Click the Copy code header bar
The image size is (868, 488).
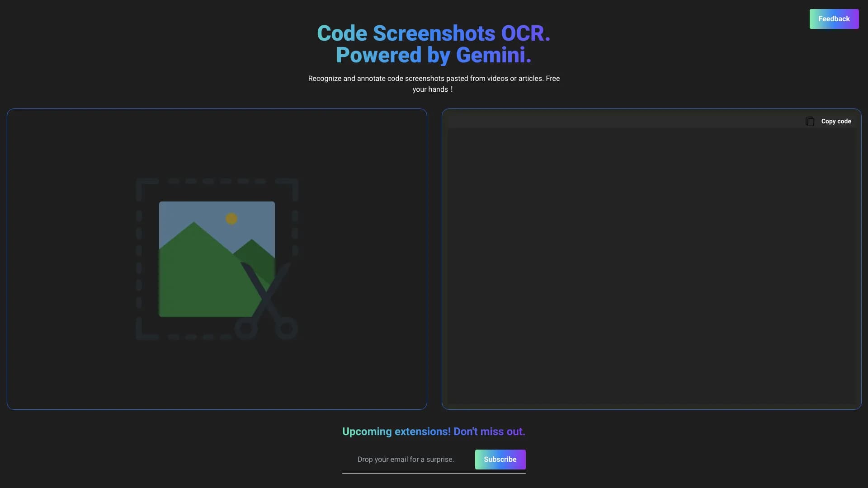pos(651,121)
